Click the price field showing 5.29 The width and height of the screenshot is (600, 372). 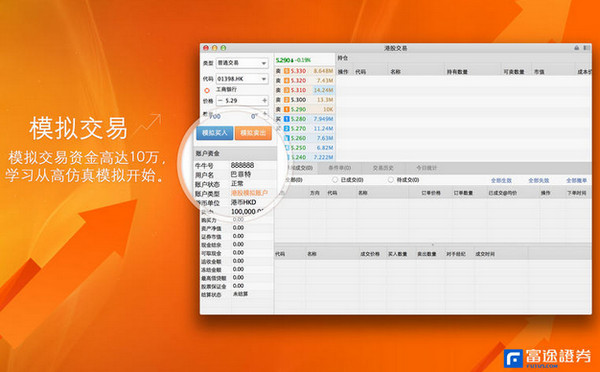point(242,101)
